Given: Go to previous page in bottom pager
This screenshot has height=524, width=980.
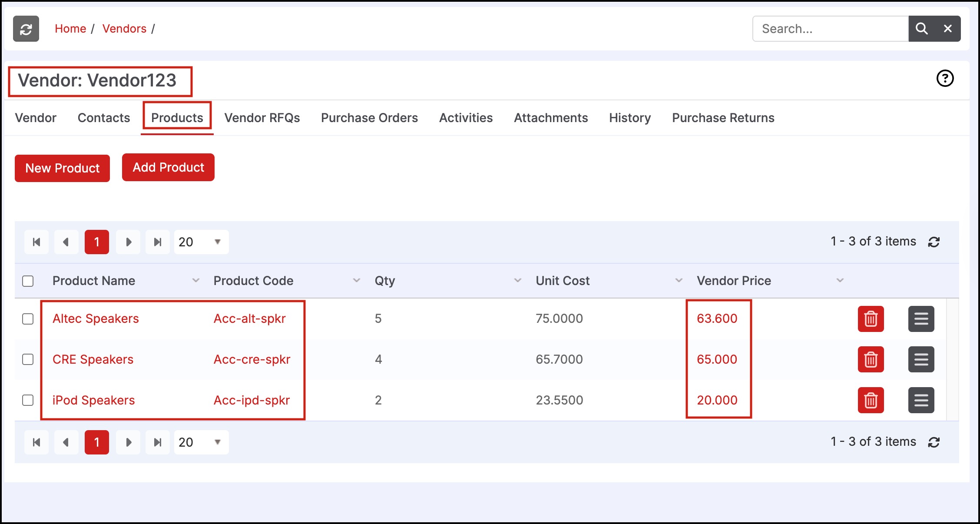Looking at the screenshot, I should click(x=66, y=442).
